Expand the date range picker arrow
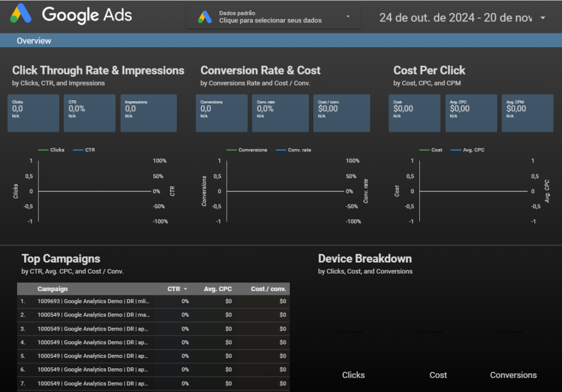The height and width of the screenshot is (392, 562). 543,18
